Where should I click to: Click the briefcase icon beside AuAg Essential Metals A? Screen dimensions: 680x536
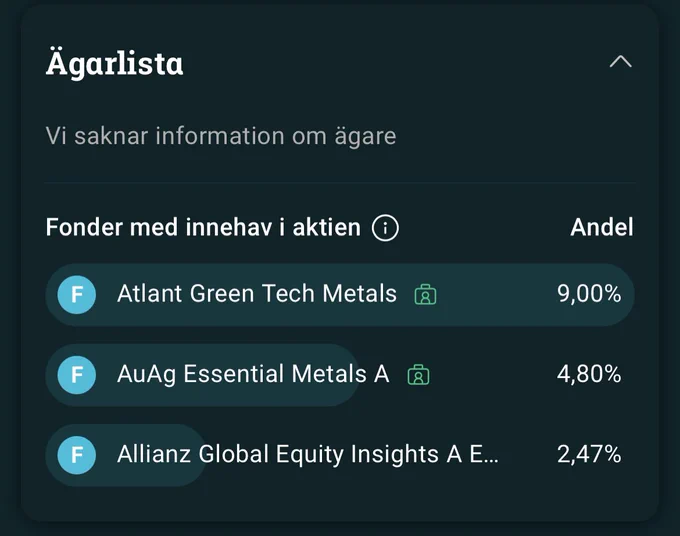click(x=418, y=375)
